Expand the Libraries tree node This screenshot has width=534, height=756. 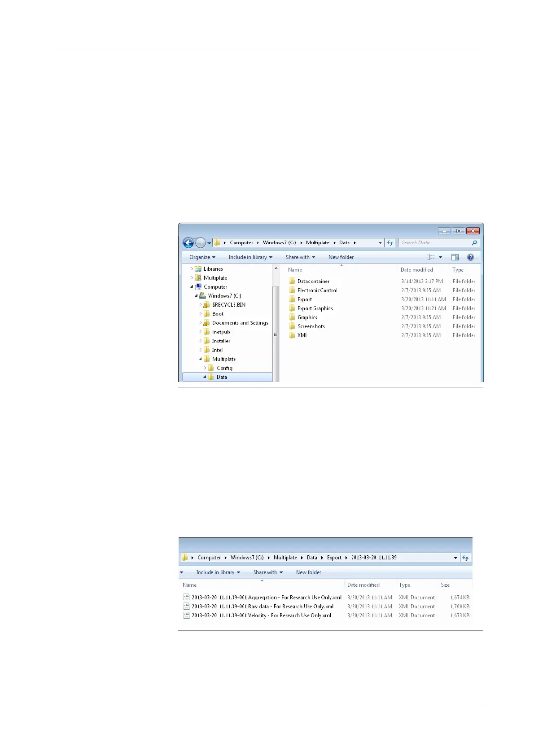pyautogui.click(x=192, y=269)
